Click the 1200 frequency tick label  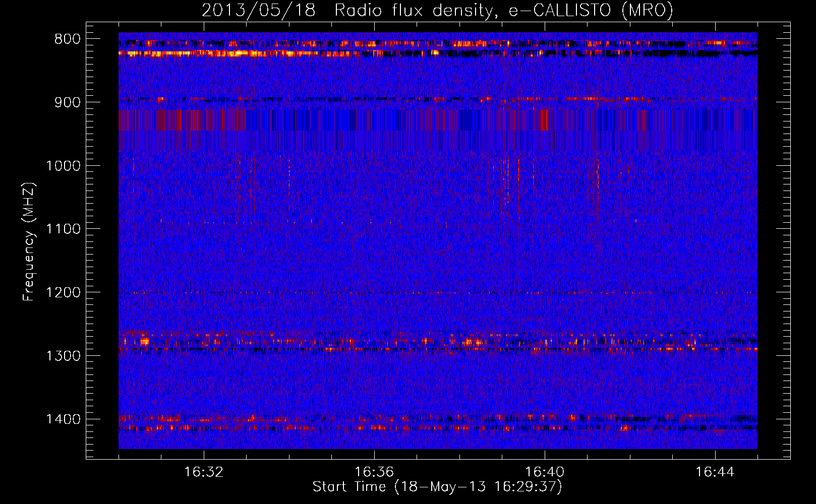tap(63, 293)
